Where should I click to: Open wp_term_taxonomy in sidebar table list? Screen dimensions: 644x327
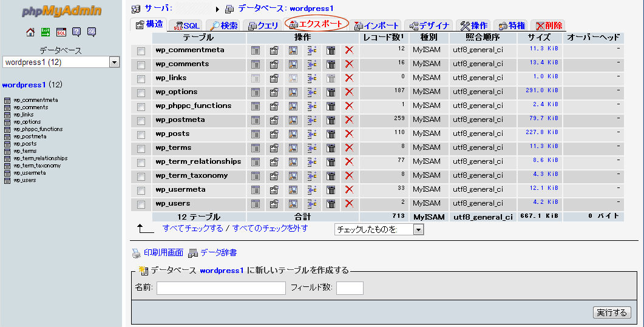click(x=37, y=166)
